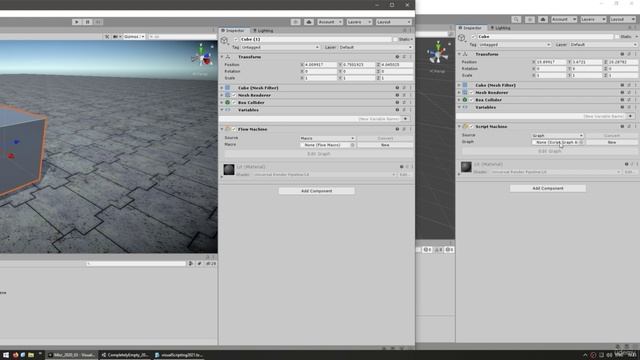The width and height of the screenshot is (640, 360).
Task: Select the Inspector tab in right window
Action: tap(470, 28)
